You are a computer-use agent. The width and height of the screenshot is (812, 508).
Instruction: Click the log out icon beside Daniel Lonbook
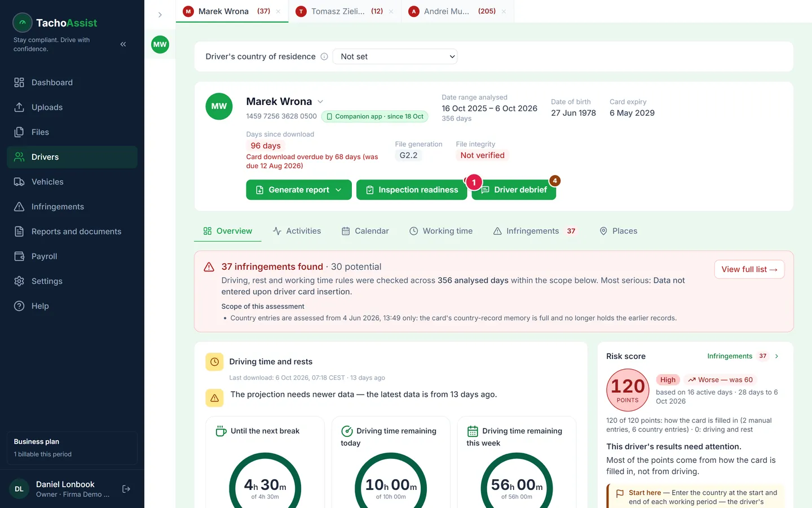(x=126, y=489)
